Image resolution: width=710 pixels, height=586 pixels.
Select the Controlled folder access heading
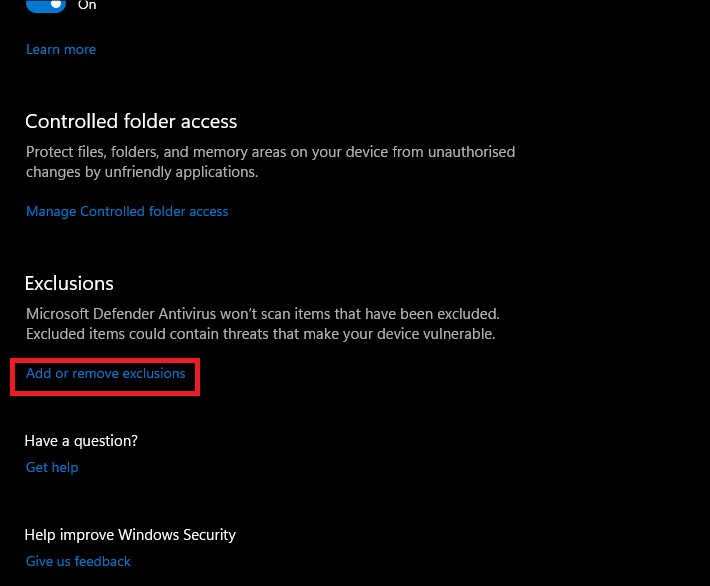click(131, 121)
